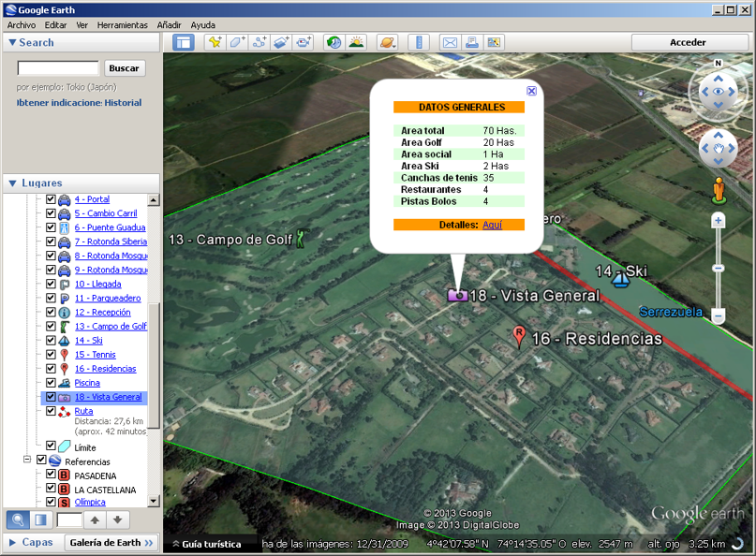Uncheck Piscina checkbox
This screenshot has height=556, width=756.
[x=51, y=382]
